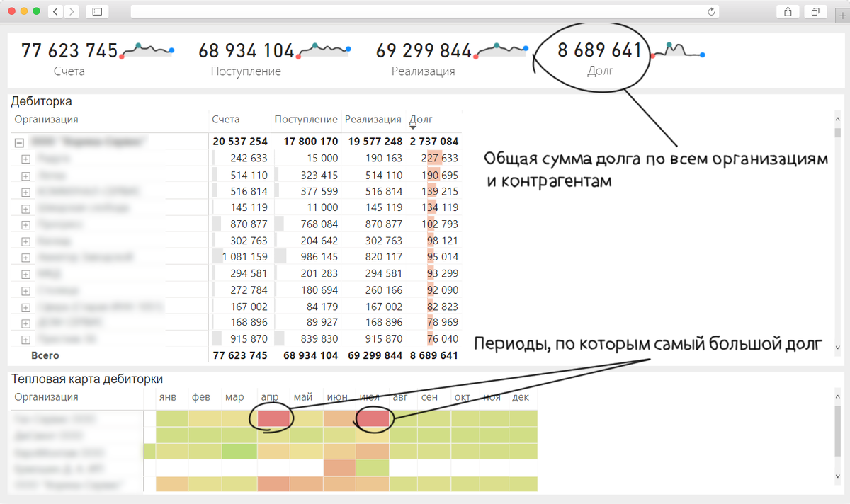The height and width of the screenshot is (504, 850).
Task: Click the bright green мар cell in third heatmap row
Action: pyautogui.click(x=241, y=451)
